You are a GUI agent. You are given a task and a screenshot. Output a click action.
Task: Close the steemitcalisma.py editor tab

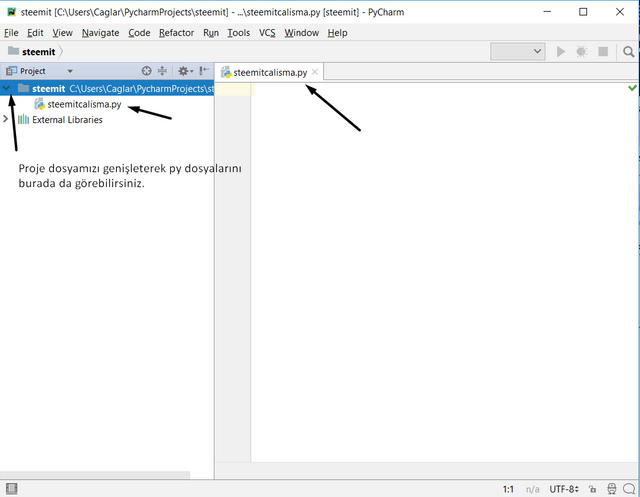315,72
